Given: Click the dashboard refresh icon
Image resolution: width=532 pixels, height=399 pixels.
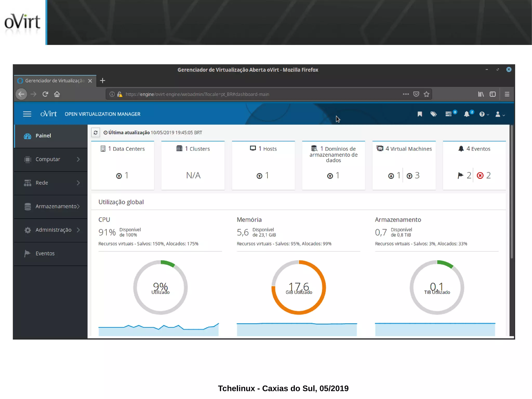Looking at the screenshot, I should [x=95, y=133].
